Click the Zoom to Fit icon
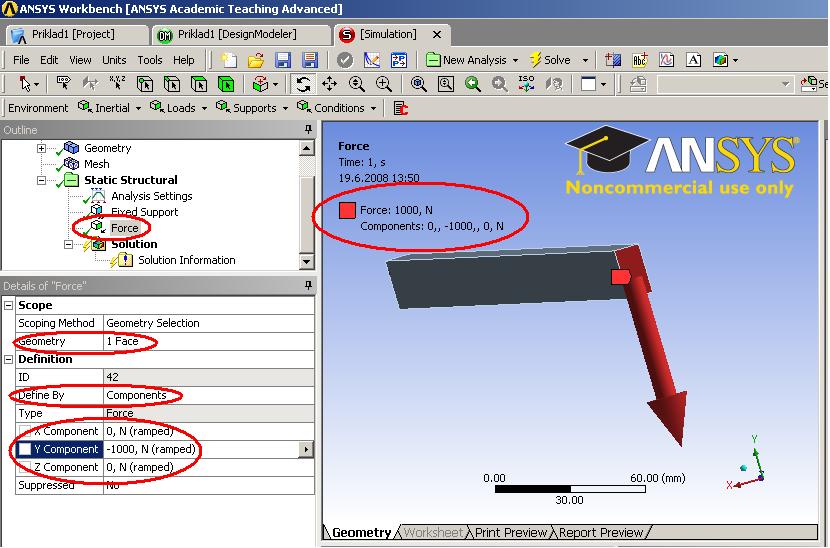Image resolution: width=830 pixels, height=548 pixels. click(418, 84)
